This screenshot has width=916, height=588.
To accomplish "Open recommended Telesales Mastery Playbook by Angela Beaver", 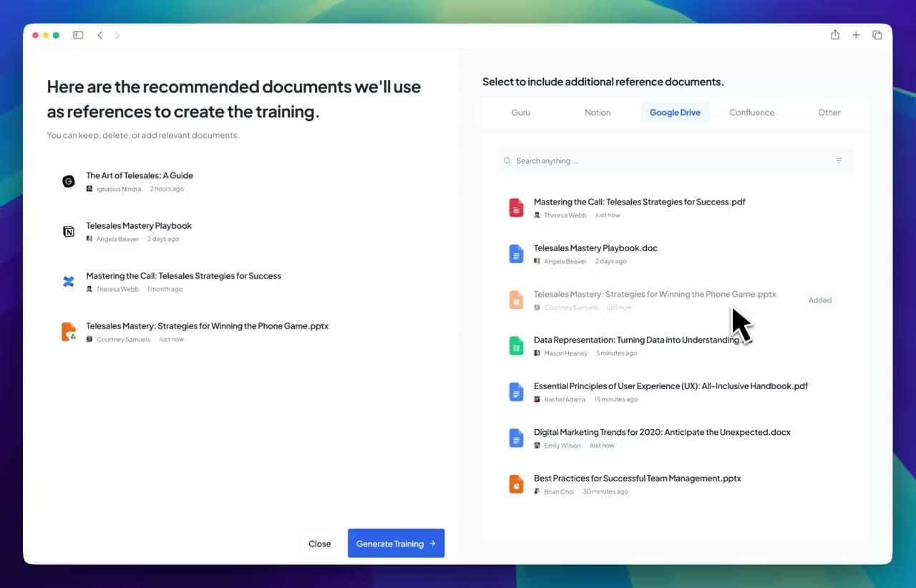I will point(139,225).
